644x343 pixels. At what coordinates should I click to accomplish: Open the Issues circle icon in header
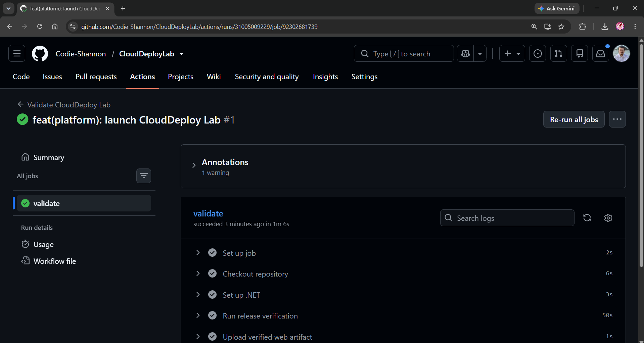coord(538,53)
